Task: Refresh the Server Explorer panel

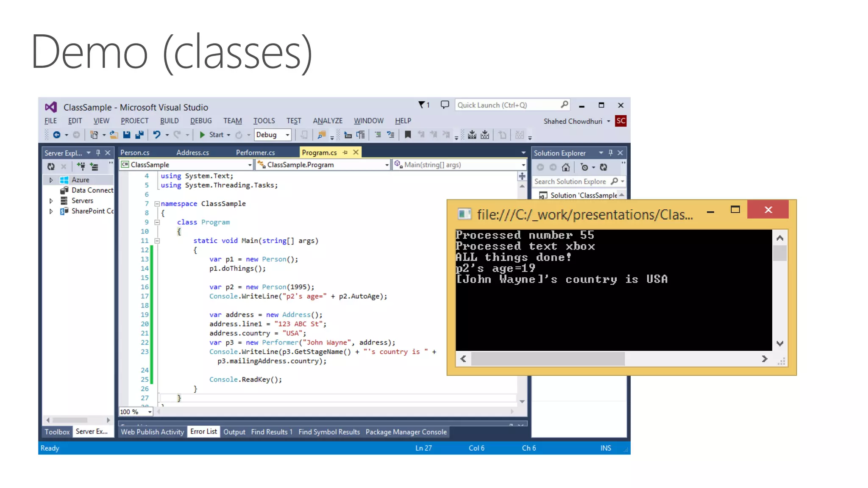Action: coord(51,166)
